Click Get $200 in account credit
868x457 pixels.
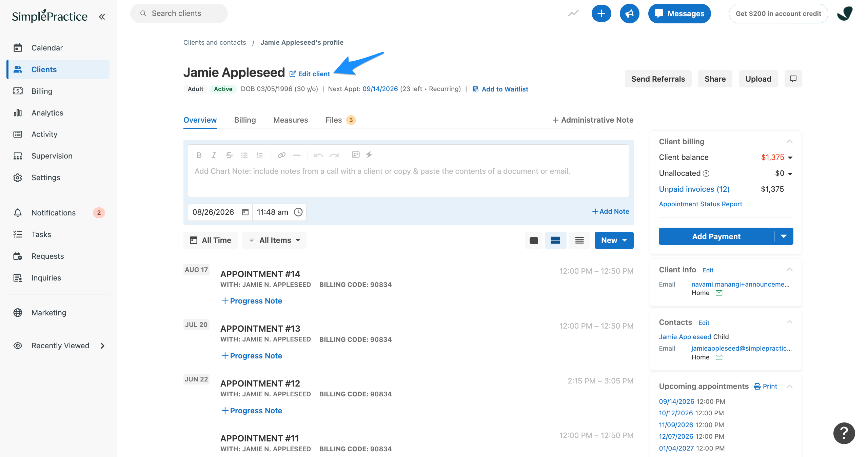pos(778,14)
